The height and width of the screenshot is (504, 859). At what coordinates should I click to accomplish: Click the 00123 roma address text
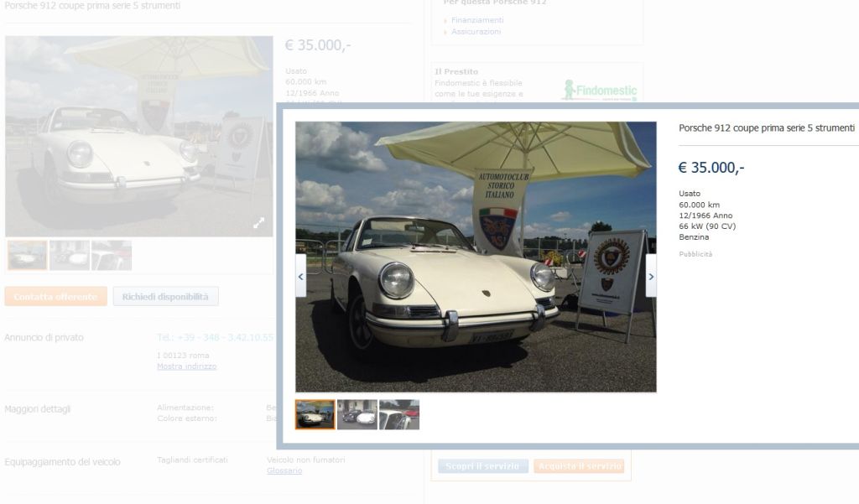pyautogui.click(x=183, y=356)
